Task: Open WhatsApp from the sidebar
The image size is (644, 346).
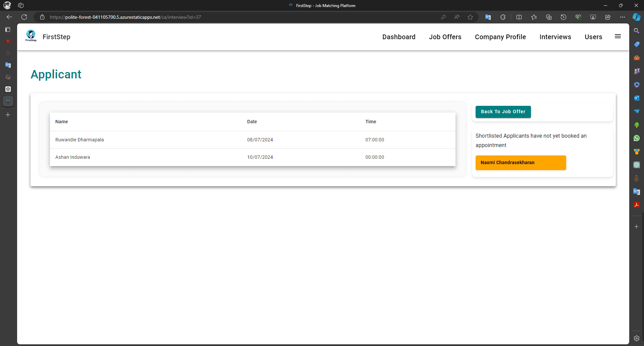Action: 637,138
